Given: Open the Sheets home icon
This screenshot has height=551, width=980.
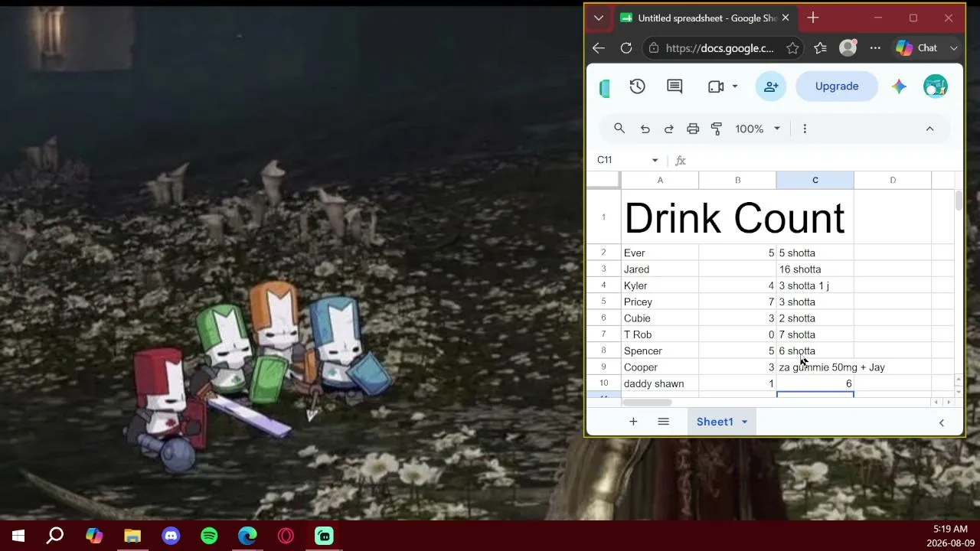Looking at the screenshot, I should pyautogui.click(x=605, y=88).
